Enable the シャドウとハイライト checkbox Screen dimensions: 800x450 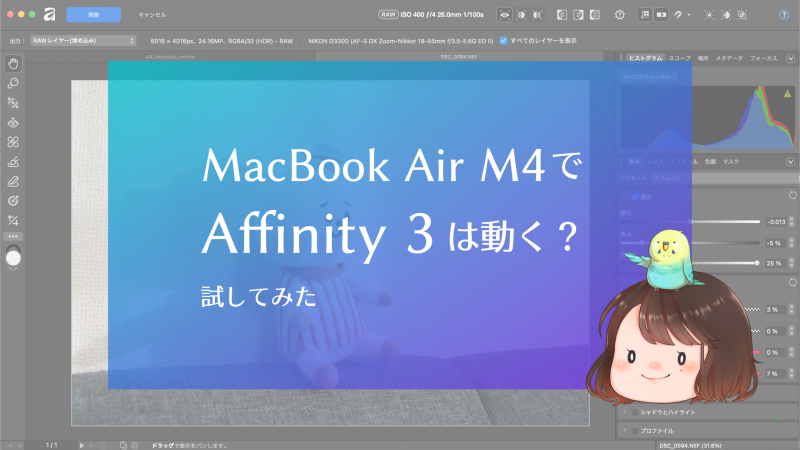pos(635,412)
